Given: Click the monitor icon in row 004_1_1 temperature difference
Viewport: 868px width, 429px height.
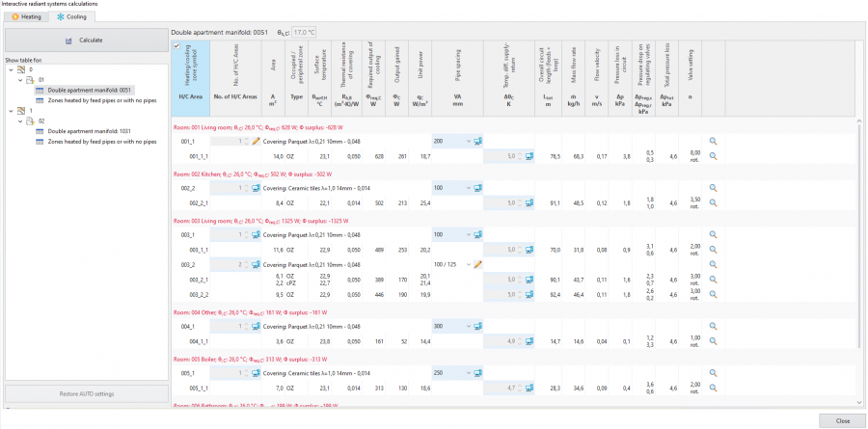Looking at the screenshot, I should (529, 341).
